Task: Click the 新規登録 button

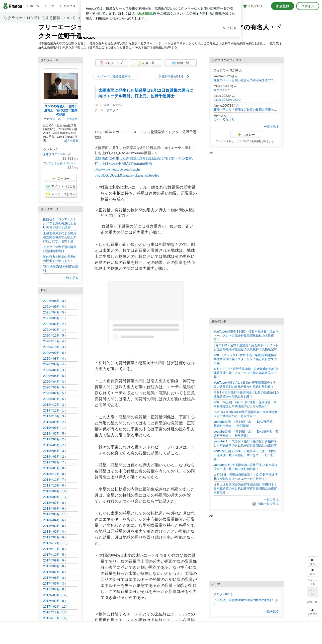Action: (x=282, y=6)
